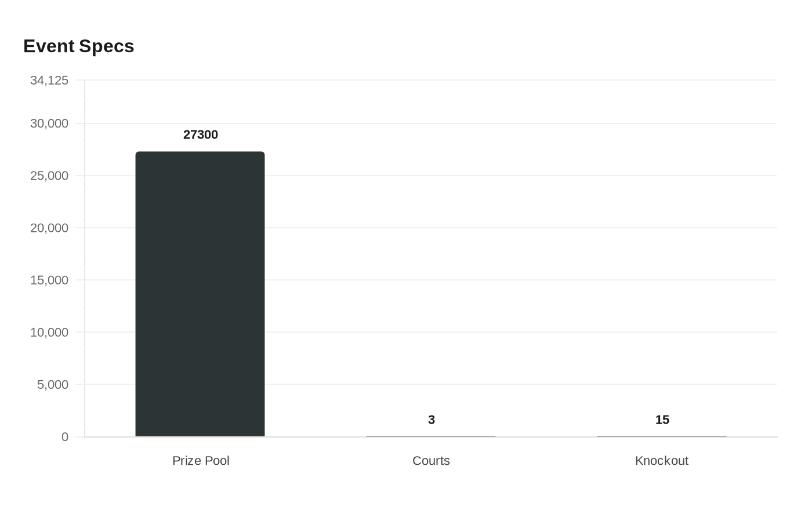The height and width of the screenshot is (510, 812).
Task: Click the 34,125 y-axis tick label
Action: click(x=49, y=80)
